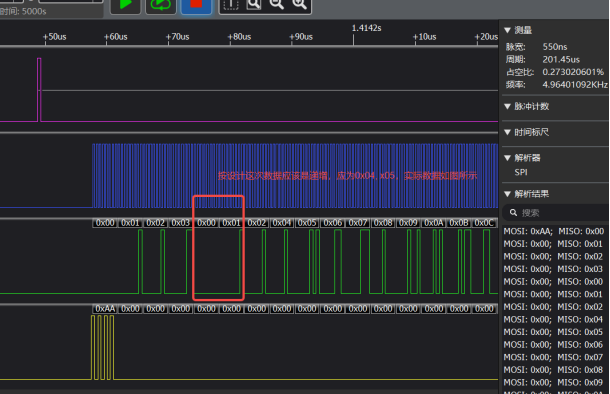Viewport: 610px width, 394px height.
Task: Collapse the 解析器 section
Action: coord(507,158)
